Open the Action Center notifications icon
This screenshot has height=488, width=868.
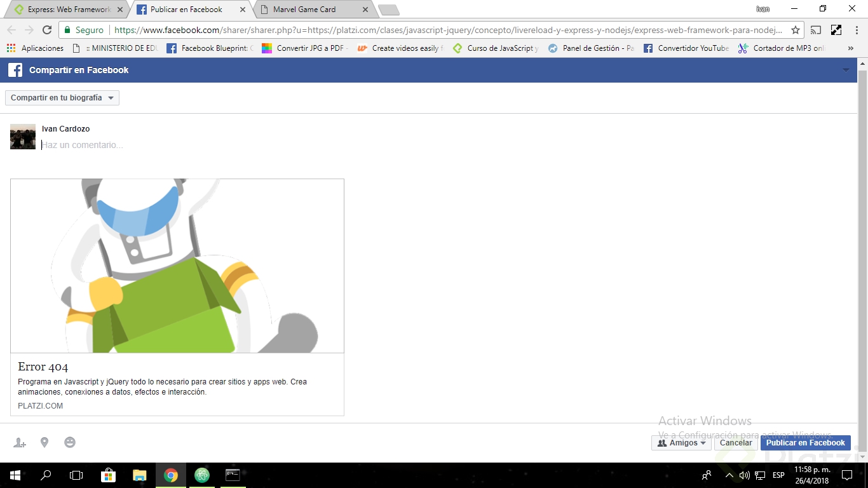846,475
